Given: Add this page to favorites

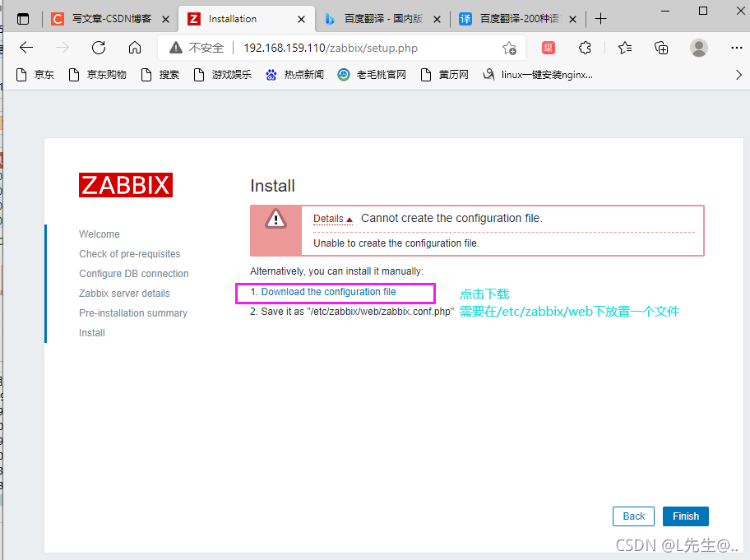Looking at the screenshot, I should 509,48.
